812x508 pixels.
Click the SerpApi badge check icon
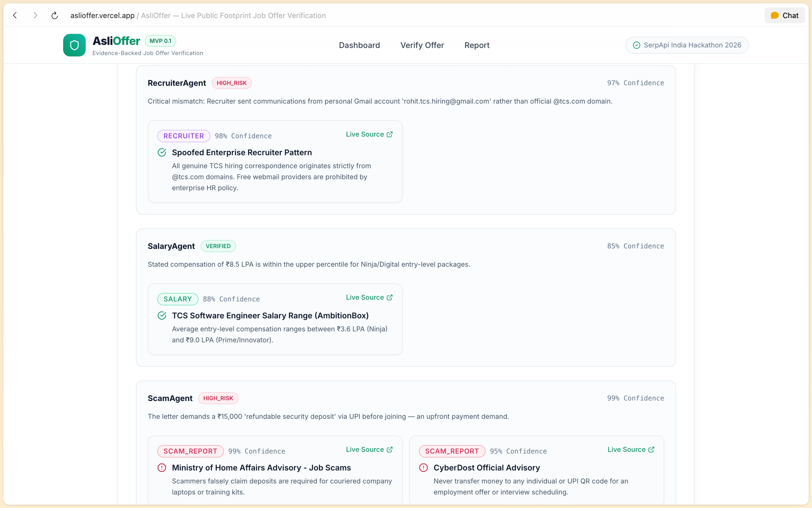click(637, 45)
